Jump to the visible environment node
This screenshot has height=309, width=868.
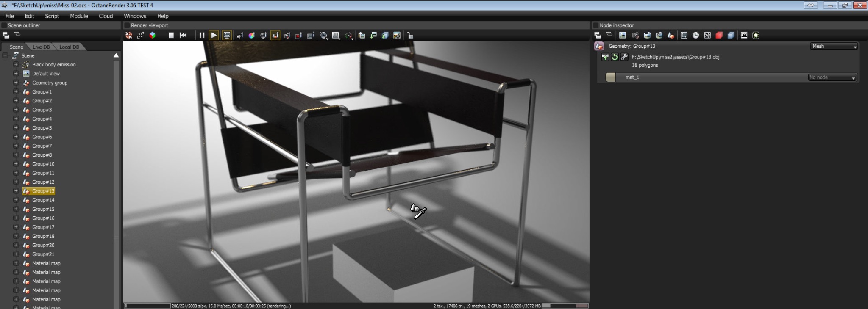coord(659,35)
